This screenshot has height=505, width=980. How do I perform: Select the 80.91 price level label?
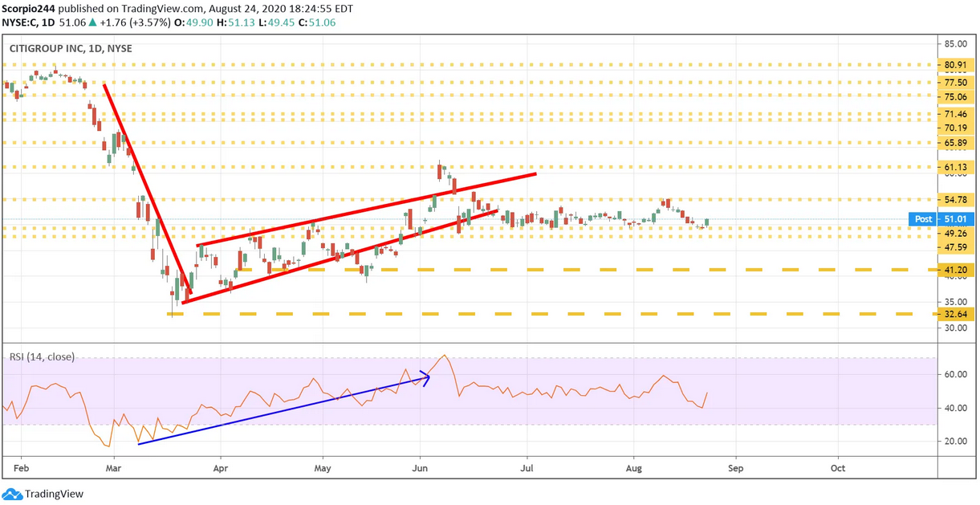(954, 65)
